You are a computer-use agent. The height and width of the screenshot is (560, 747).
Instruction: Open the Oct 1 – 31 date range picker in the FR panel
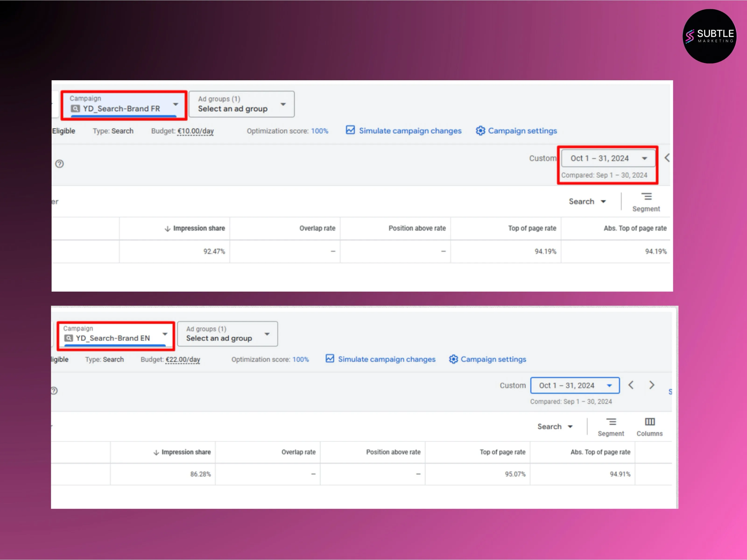coord(608,158)
